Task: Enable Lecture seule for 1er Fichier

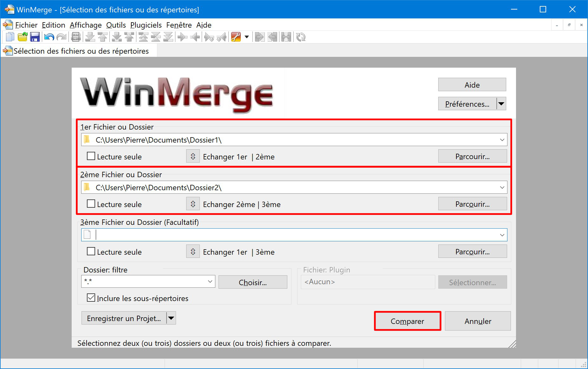Action: point(91,156)
